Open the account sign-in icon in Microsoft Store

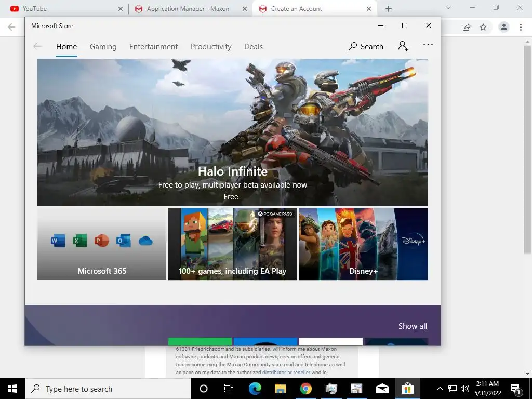point(403,46)
